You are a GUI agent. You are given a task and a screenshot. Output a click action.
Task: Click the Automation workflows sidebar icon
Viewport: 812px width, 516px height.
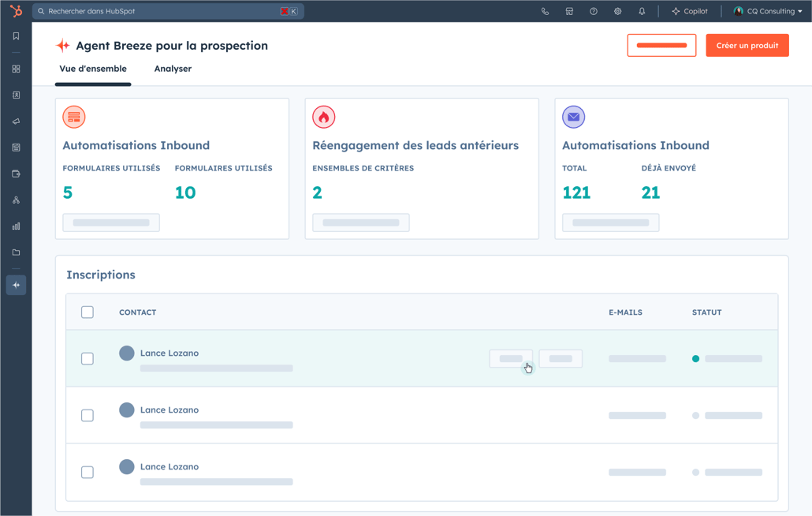16,200
